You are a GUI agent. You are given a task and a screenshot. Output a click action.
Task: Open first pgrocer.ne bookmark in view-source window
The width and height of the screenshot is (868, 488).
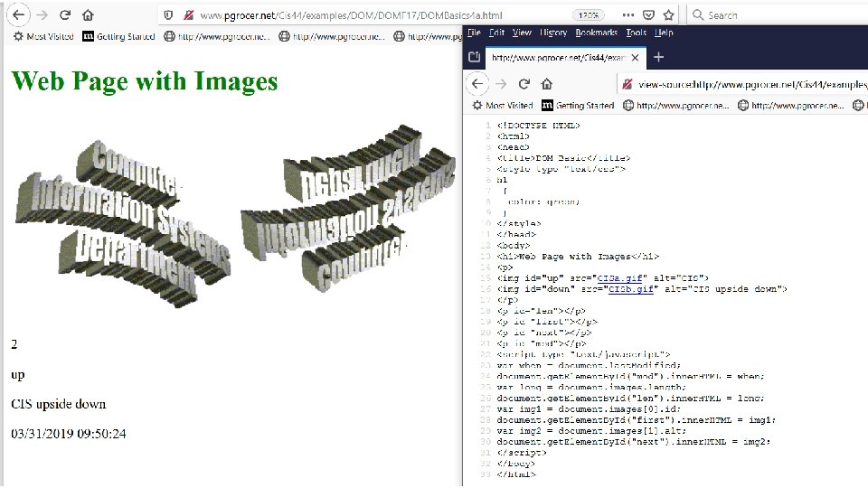pyautogui.click(x=676, y=105)
